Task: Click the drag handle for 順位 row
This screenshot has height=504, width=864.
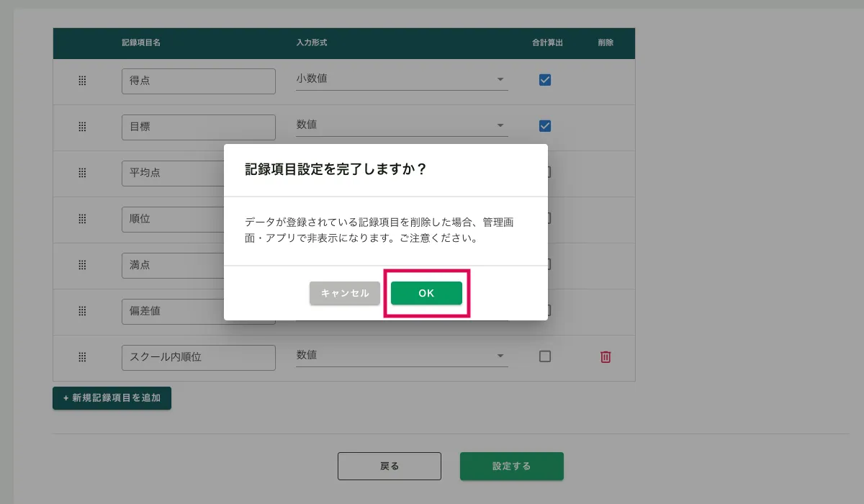Action: point(82,219)
